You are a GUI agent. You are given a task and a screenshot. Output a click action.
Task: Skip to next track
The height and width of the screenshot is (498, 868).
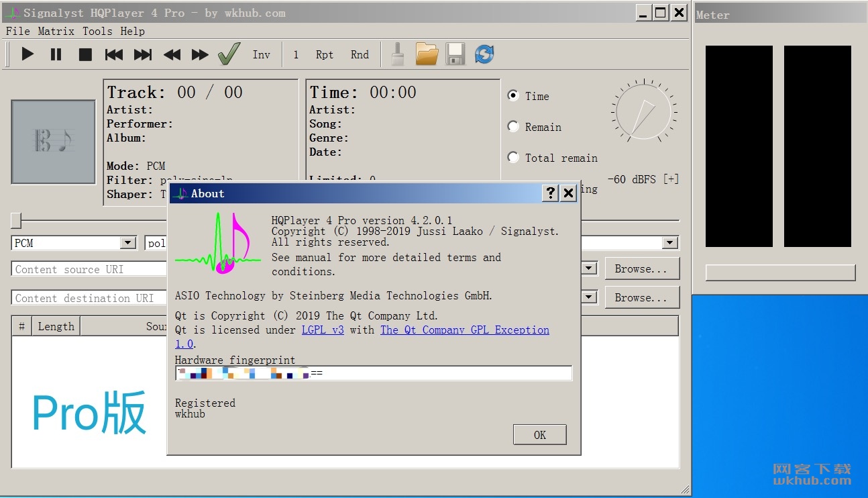click(x=143, y=54)
